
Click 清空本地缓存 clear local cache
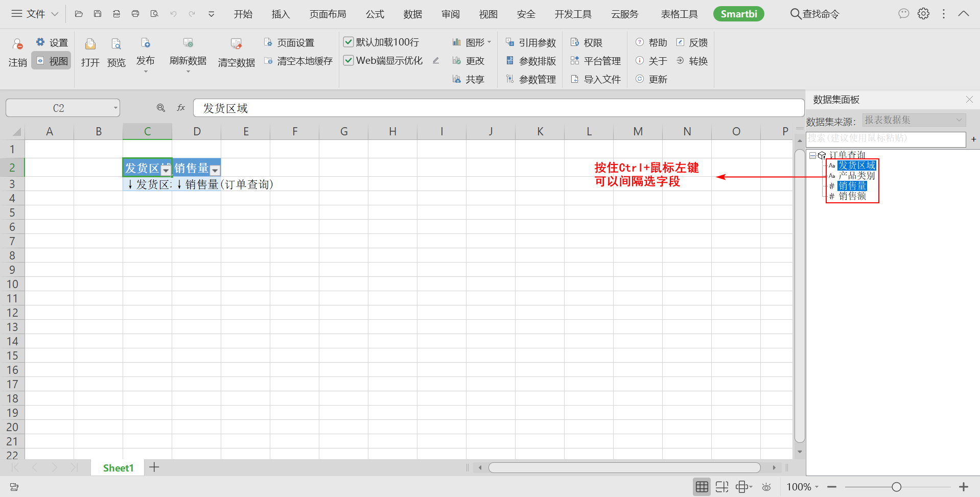298,61
